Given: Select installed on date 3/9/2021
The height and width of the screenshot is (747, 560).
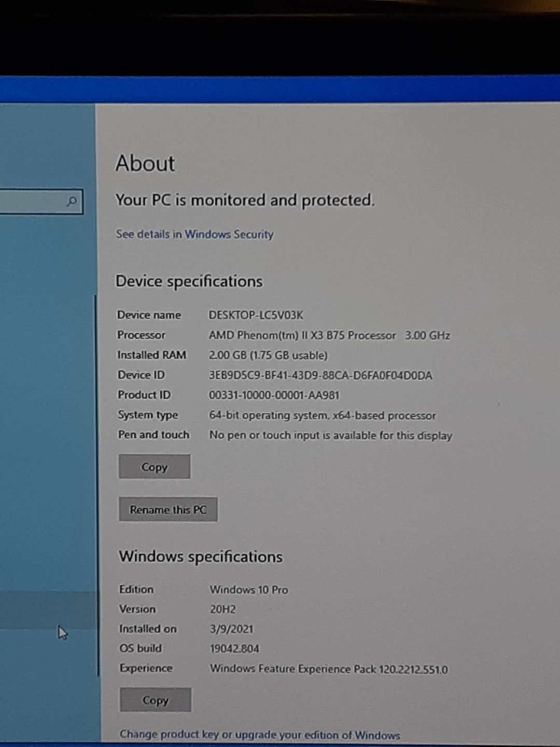Looking at the screenshot, I should tap(231, 629).
